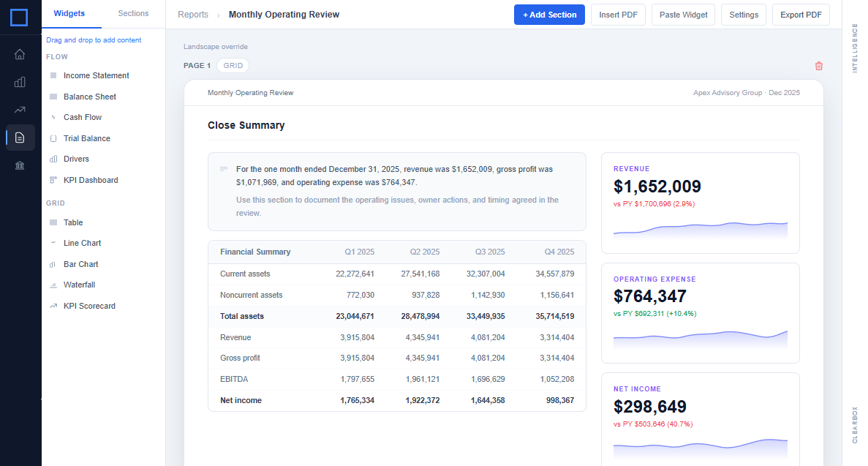Select the Waterfall chart icon
Screen dimensions: 868x466
click(54, 285)
